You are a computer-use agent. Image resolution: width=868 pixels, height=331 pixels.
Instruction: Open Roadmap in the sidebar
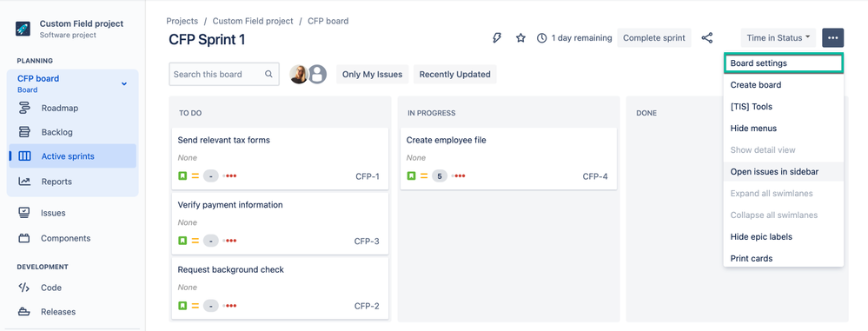60,108
